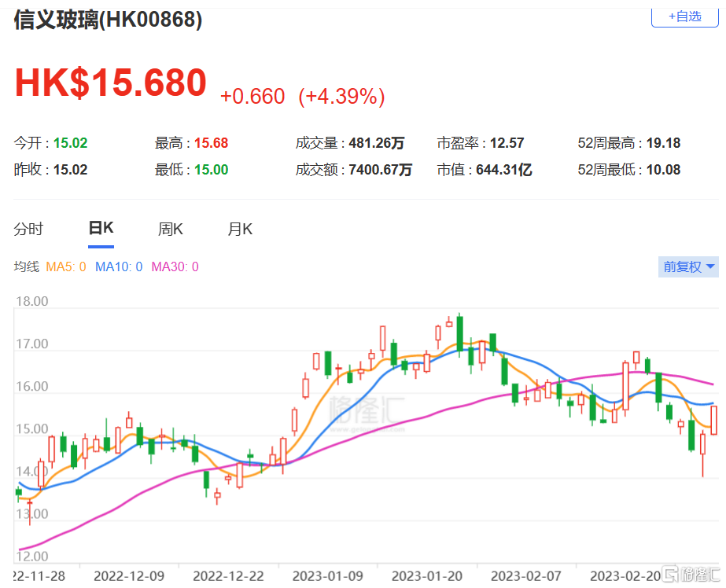Viewport: 726px width, 588px height.
Task: Click the 17.00 price axis label
Action: tap(32, 344)
